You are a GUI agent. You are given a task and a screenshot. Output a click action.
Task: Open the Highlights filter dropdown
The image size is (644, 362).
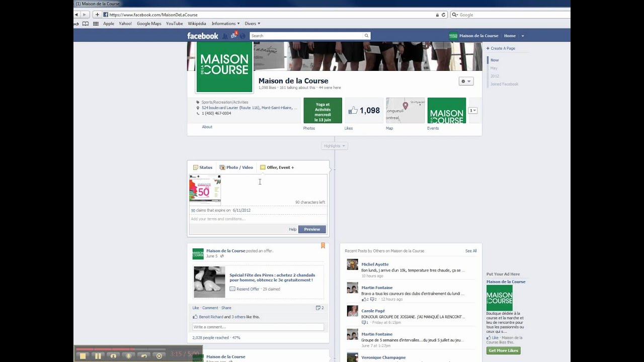tap(335, 146)
